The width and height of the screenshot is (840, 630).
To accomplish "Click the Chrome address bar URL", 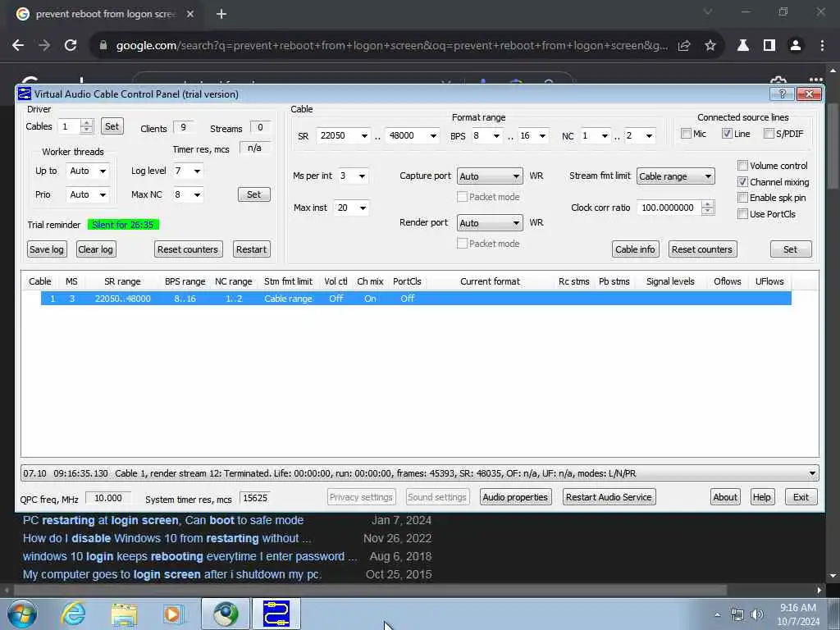I will (x=392, y=46).
